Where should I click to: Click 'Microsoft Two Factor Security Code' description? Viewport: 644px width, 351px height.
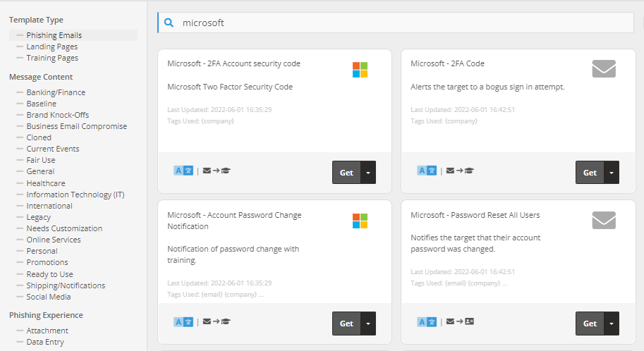pyautogui.click(x=230, y=87)
